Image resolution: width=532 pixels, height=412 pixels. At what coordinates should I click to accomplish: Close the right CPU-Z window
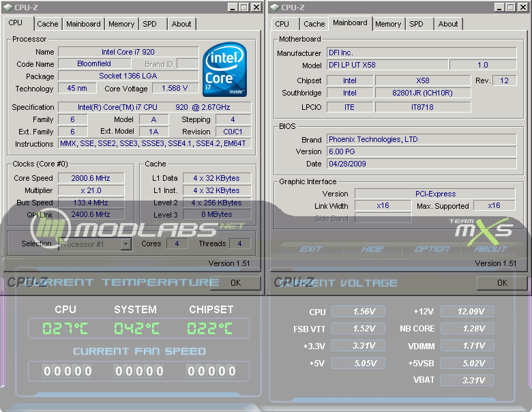coord(523,8)
